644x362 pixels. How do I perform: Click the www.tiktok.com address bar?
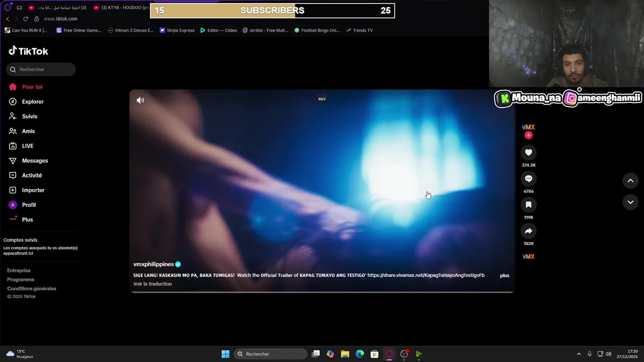(x=60, y=19)
